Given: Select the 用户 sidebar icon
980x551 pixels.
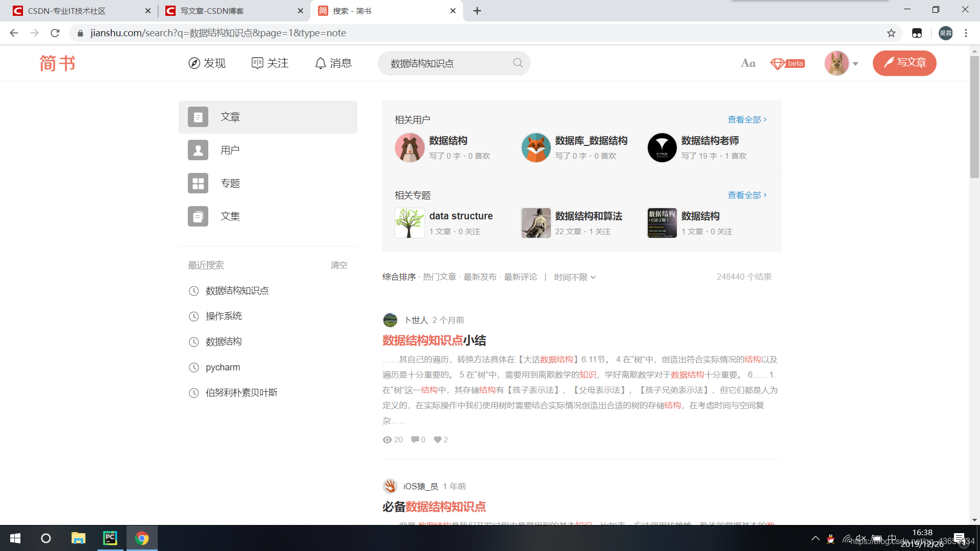Looking at the screenshot, I should 198,150.
